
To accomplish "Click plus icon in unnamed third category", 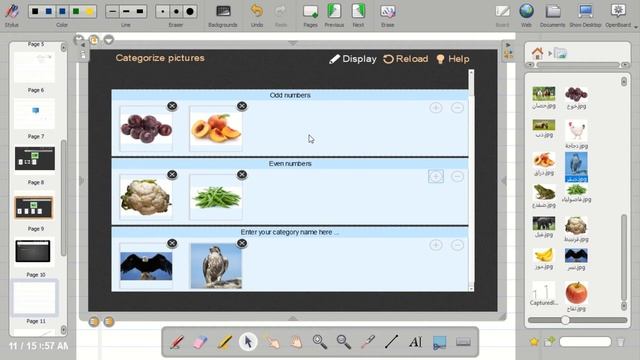I will click(x=436, y=245).
